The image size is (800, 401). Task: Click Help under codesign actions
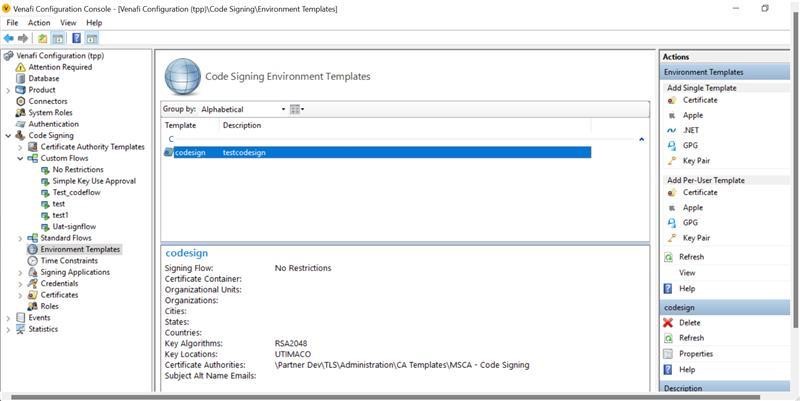687,370
